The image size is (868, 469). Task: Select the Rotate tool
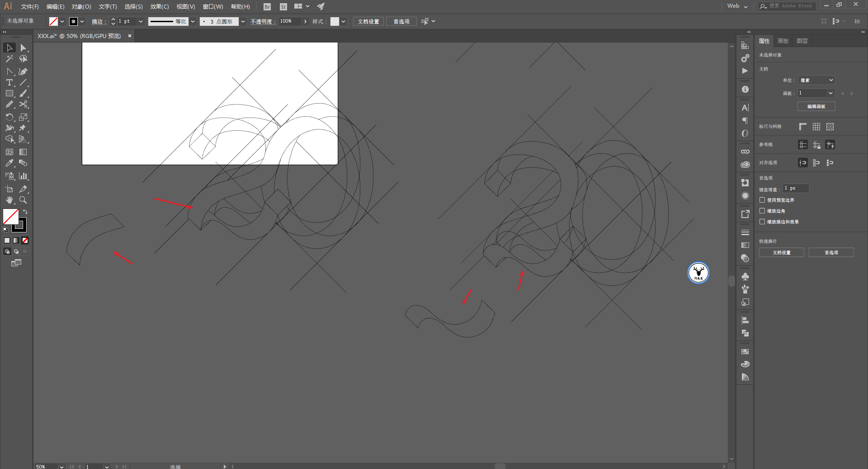[x=9, y=117]
